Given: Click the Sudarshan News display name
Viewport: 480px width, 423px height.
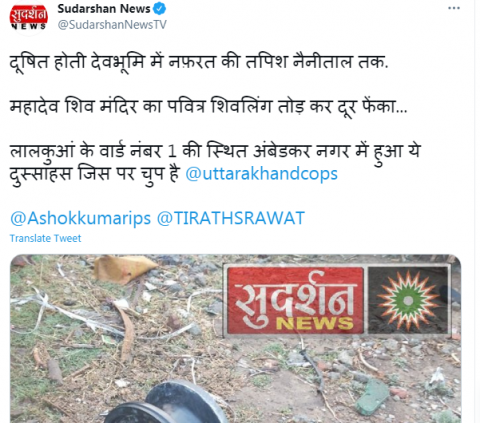Looking at the screenshot, I should 104,9.
